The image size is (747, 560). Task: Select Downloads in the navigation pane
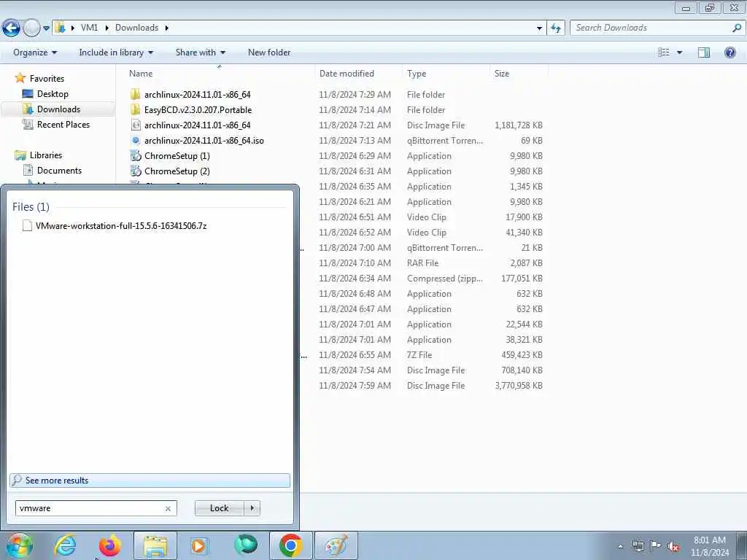pyautogui.click(x=58, y=109)
